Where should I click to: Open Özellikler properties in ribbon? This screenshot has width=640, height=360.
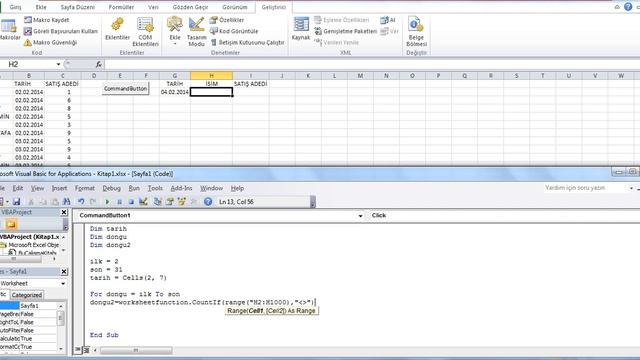point(227,20)
